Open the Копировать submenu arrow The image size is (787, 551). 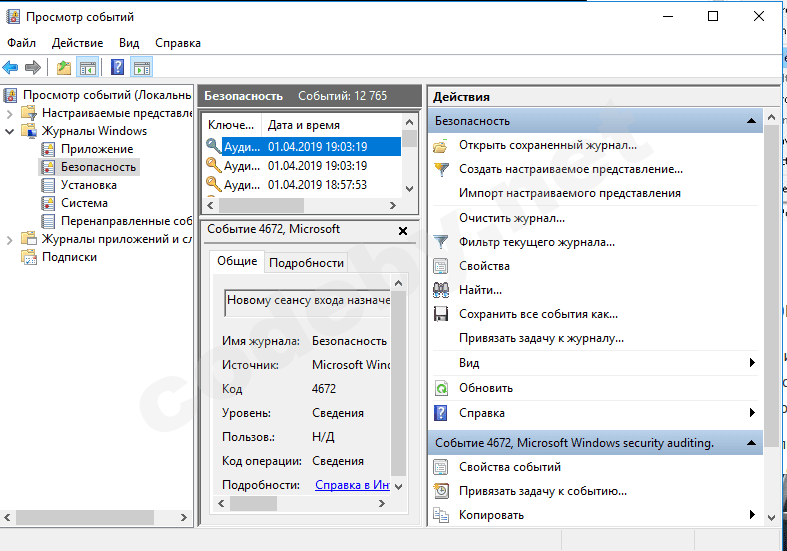click(x=752, y=515)
